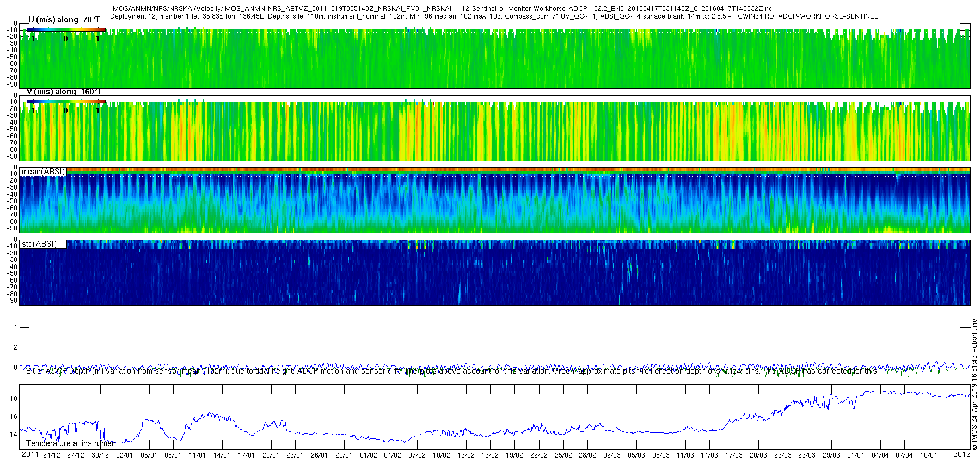Click the '13/02' date tick label
980x463 pixels.
[x=465, y=455]
